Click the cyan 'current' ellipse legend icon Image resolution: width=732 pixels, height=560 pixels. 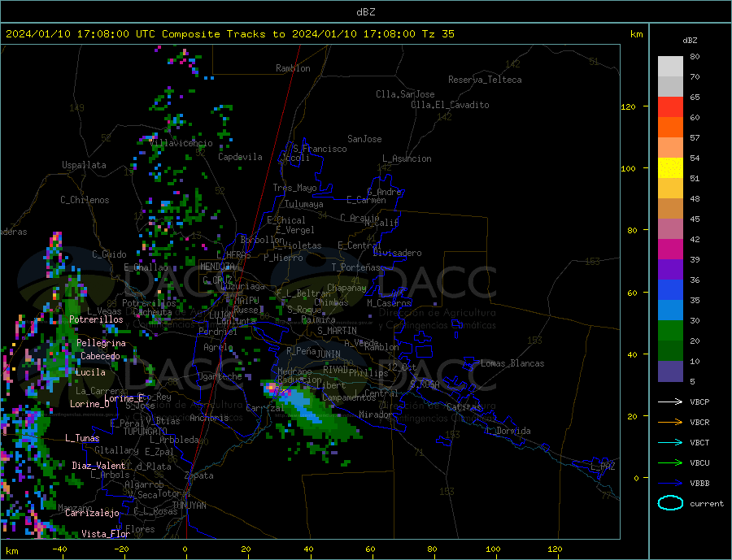670,503
